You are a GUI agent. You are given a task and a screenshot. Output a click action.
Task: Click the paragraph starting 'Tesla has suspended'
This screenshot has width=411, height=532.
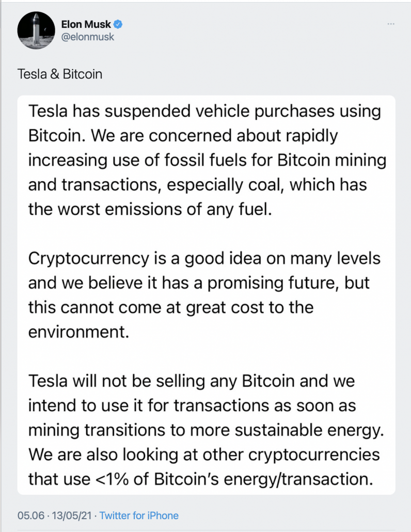click(207, 160)
